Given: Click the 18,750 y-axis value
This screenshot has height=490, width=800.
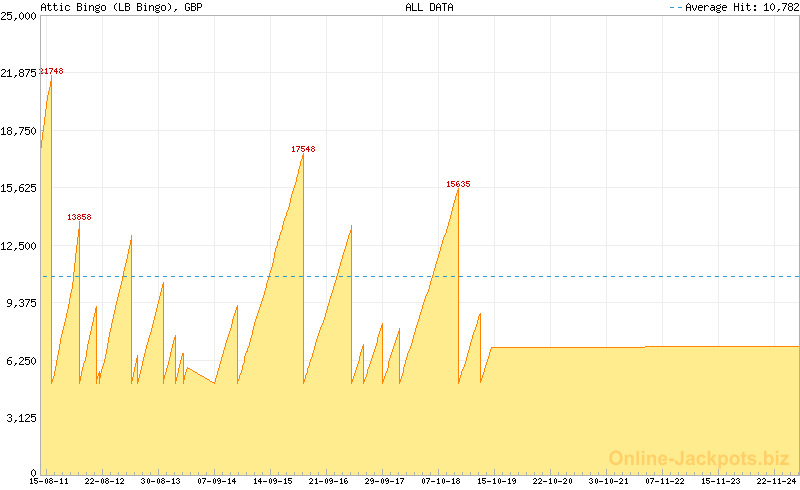Looking at the screenshot, I should pos(19,131).
